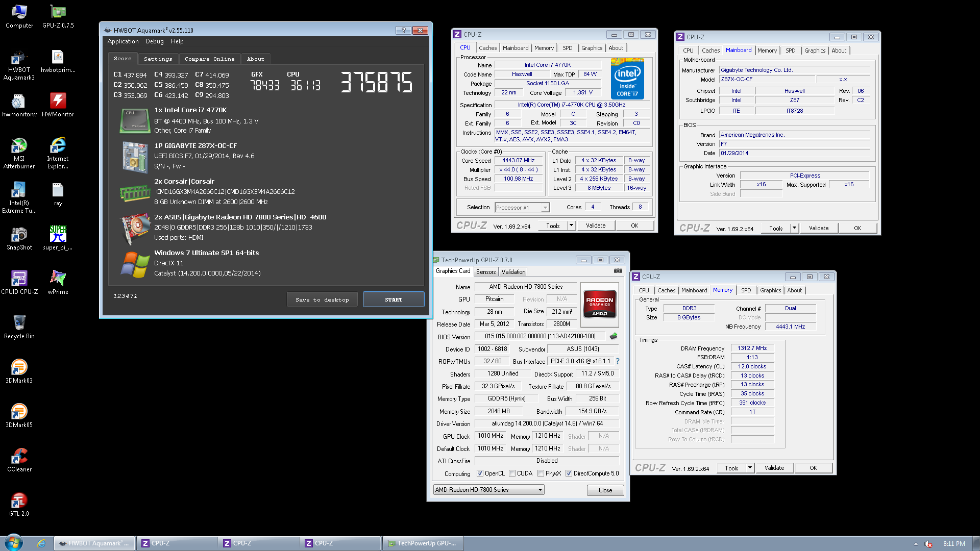Expand Tools arrow in CPU-Z Mainboard window

point(794,228)
